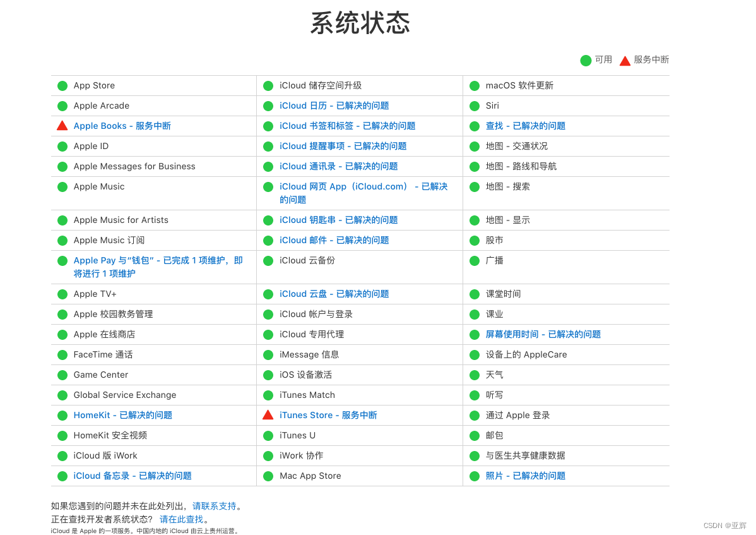Viewport: 756px width, 535px height.
Task: Open Apple Books - 服务中断 details
Action: [122, 126]
